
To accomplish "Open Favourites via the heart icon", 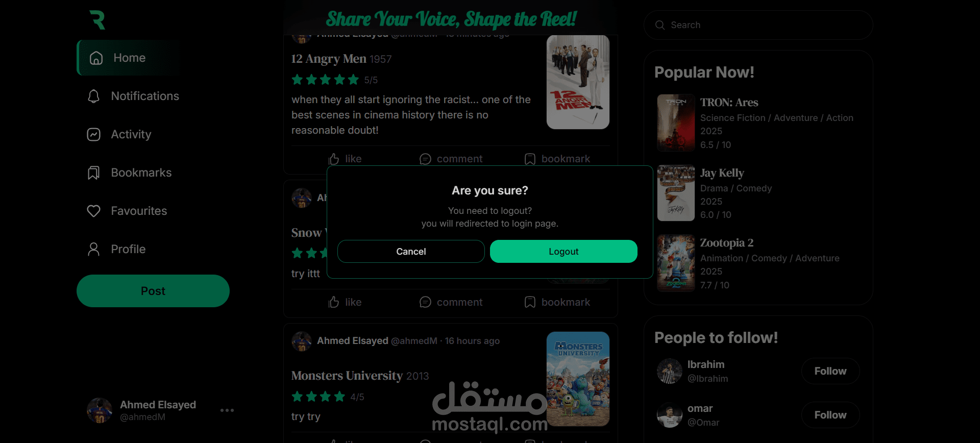I will [x=93, y=211].
